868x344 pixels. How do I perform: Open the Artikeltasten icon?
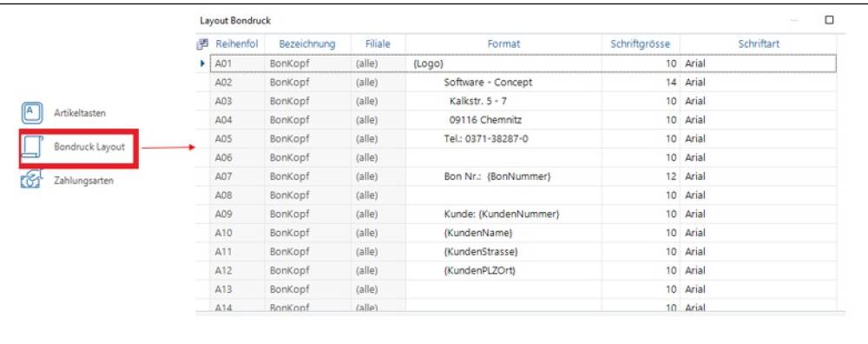(x=31, y=113)
